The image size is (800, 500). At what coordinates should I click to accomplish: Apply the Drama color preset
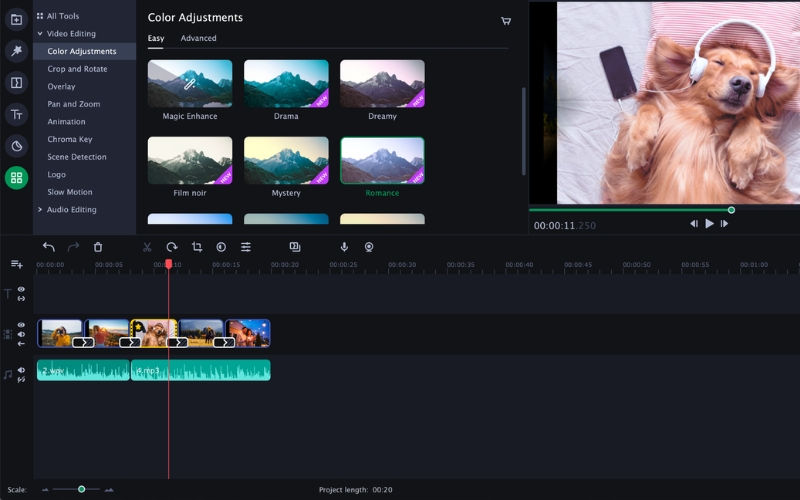(286, 84)
